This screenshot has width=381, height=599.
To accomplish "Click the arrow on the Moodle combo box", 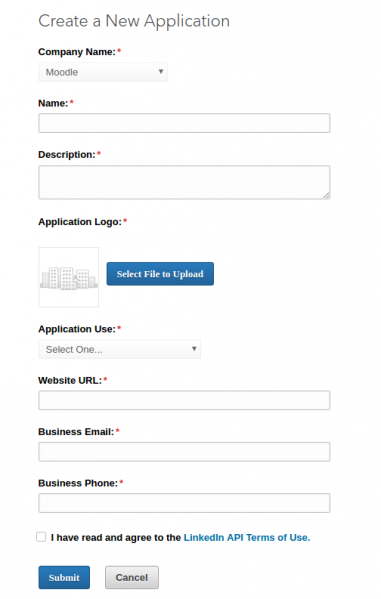I will [x=161, y=71].
